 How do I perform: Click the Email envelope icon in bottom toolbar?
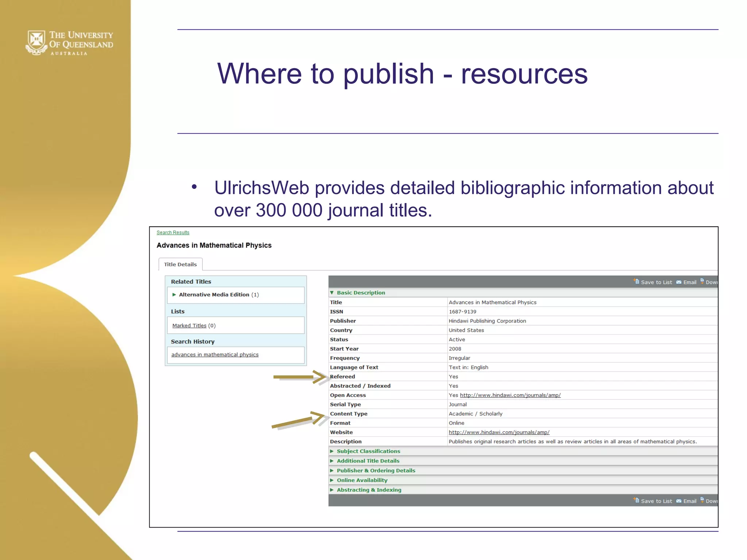coord(679,501)
